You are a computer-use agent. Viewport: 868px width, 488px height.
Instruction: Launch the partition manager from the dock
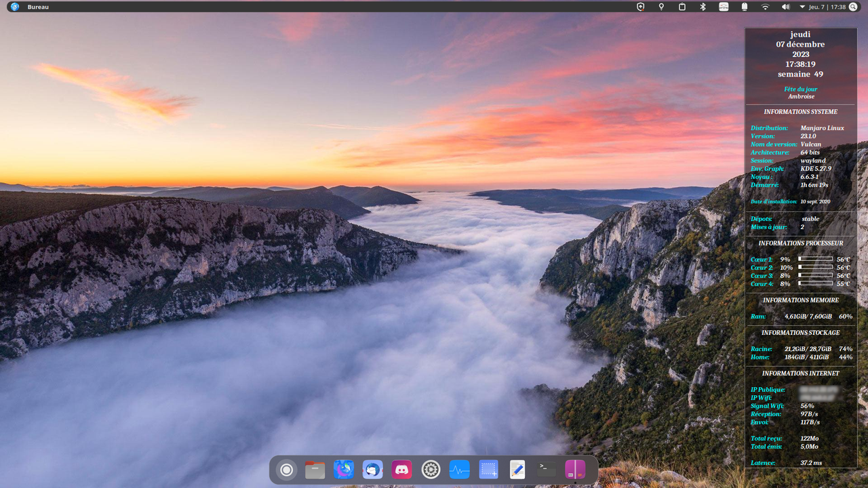click(575, 469)
